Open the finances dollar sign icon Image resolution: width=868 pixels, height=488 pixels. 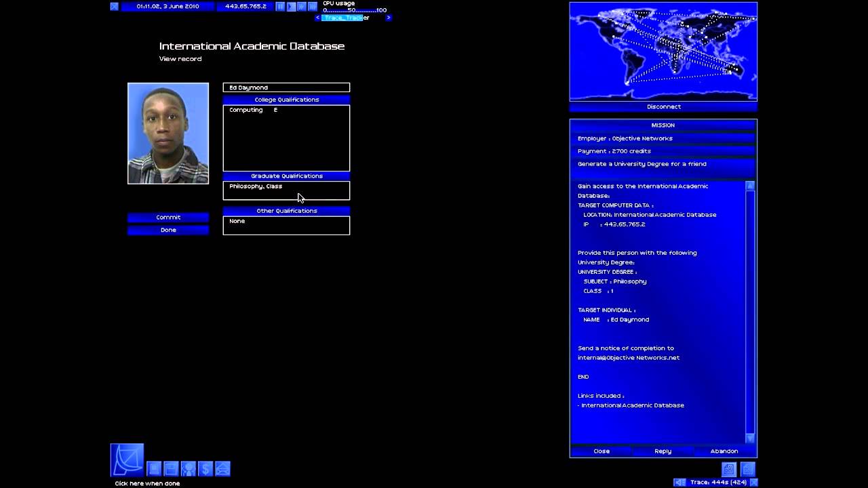coord(205,468)
